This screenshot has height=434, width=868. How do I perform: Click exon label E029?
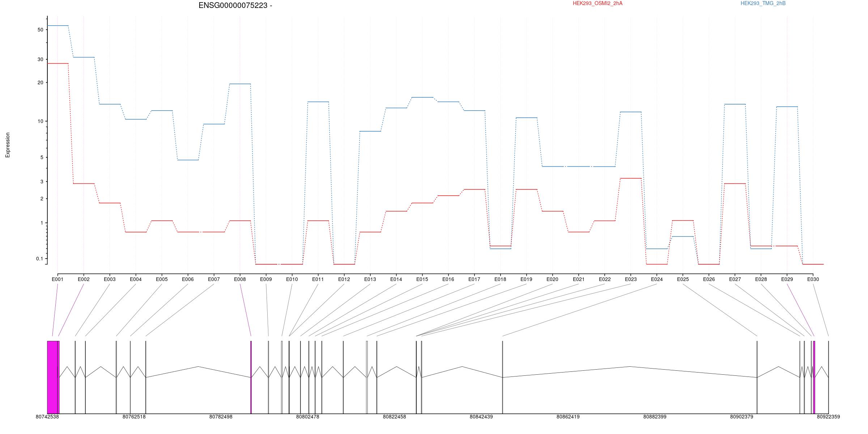tap(787, 279)
